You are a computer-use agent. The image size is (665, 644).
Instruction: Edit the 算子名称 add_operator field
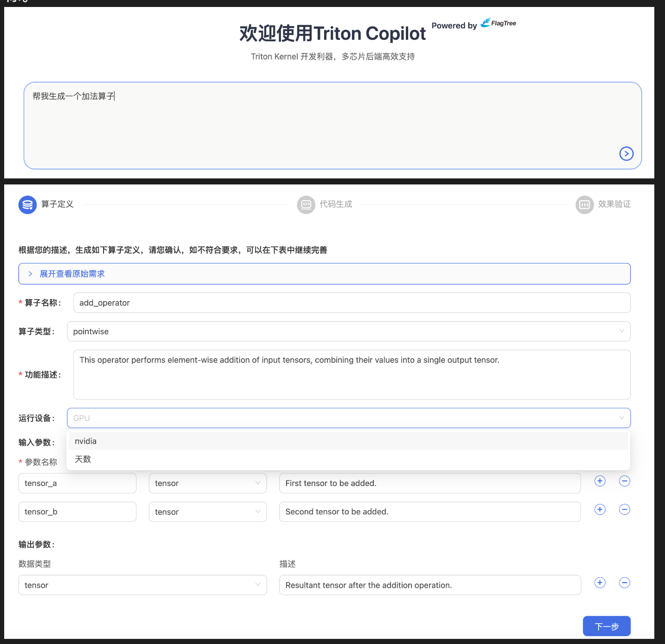point(352,302)
